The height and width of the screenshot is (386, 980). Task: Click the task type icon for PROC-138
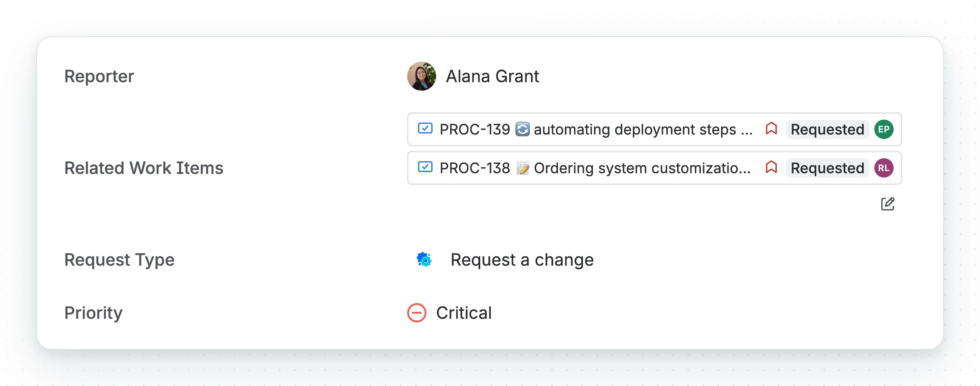(x=425, y=167)
